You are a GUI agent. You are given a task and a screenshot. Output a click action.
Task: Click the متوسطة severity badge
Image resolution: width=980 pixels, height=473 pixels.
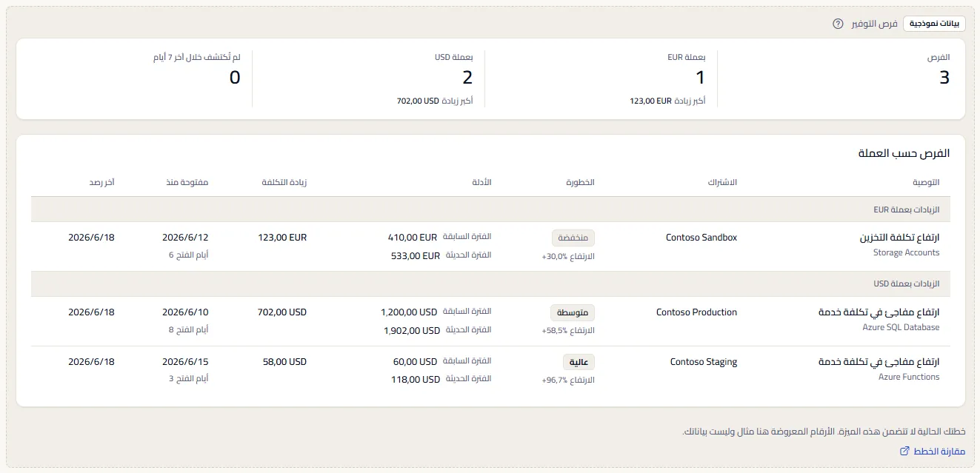[x=573, y=312]
